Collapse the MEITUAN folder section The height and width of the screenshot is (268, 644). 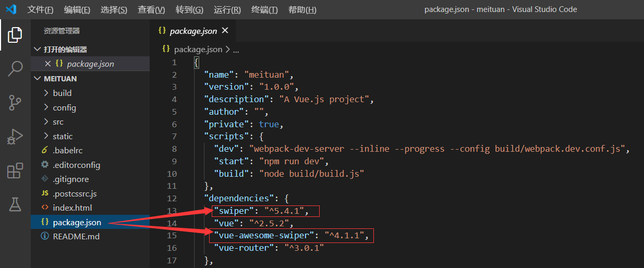point(90,79)
